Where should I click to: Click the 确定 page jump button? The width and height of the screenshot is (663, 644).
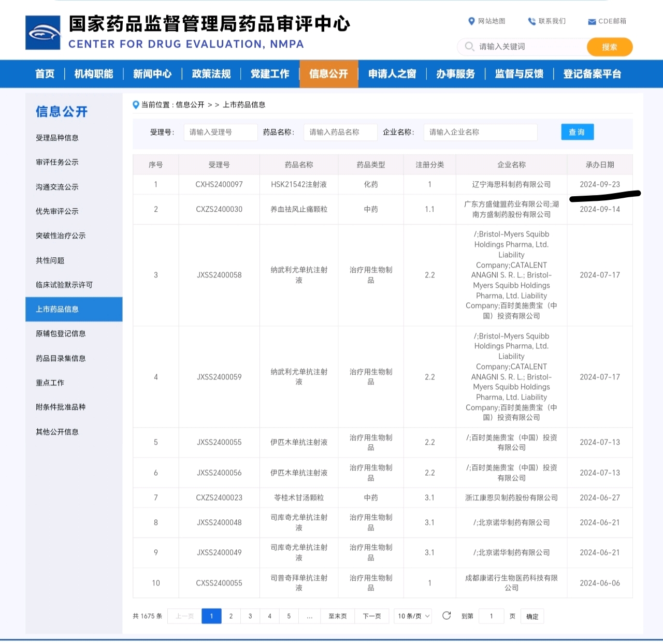click(x=532, y=617)
